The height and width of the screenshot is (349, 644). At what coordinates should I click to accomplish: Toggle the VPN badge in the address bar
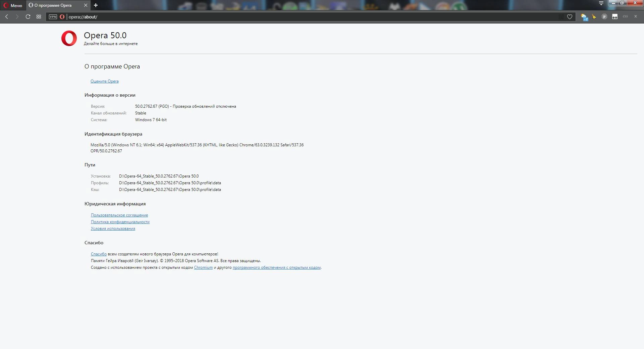53,17
